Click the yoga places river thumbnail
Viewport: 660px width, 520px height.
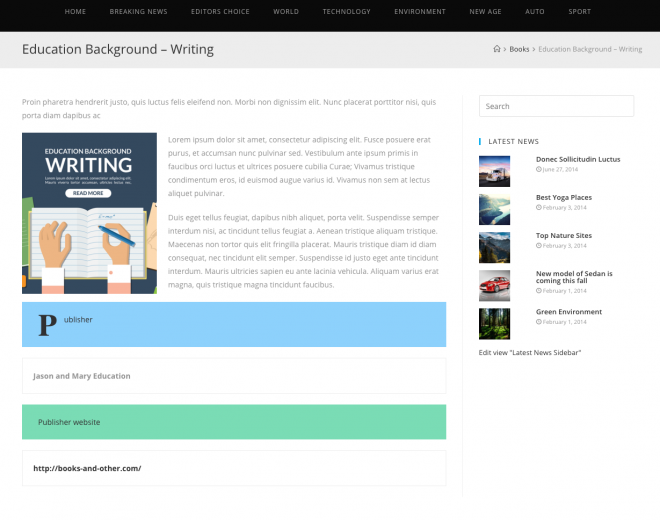pyautogui.click(x=494, y=209)
